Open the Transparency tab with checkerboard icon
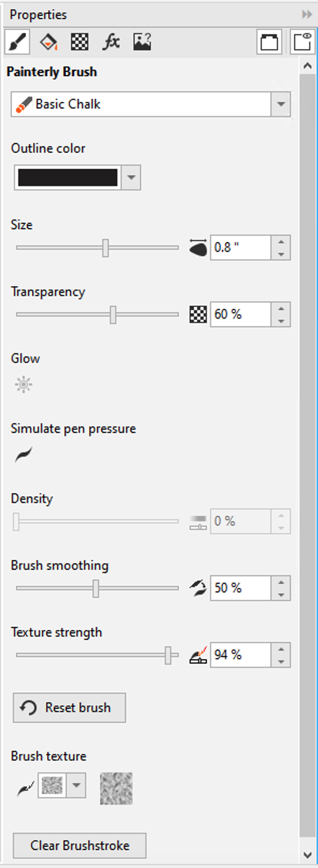This screenshot has width=318, height=868. [x=80, y=42]
